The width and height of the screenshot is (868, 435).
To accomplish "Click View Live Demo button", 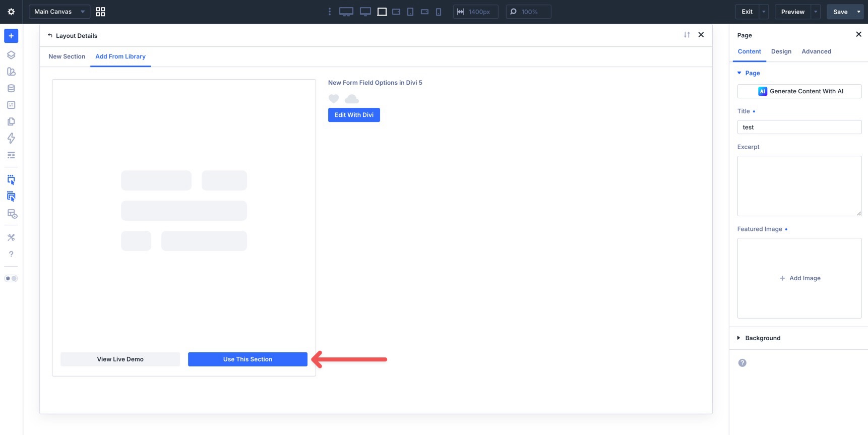I will [x=120, y=359].
